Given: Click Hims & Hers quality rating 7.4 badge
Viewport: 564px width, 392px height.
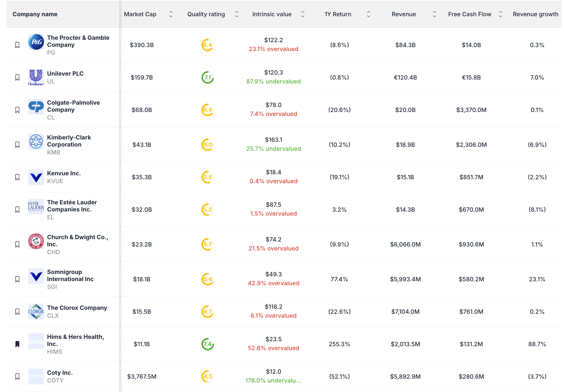Looking at the screenshot, I should [x=207, y=344].
